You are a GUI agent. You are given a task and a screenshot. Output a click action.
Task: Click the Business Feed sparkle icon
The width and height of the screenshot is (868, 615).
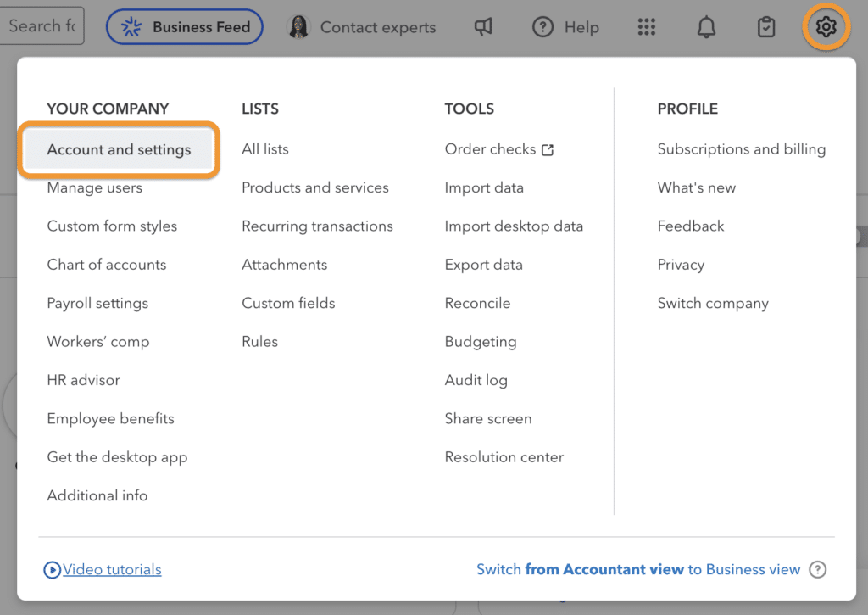[131, 26]
